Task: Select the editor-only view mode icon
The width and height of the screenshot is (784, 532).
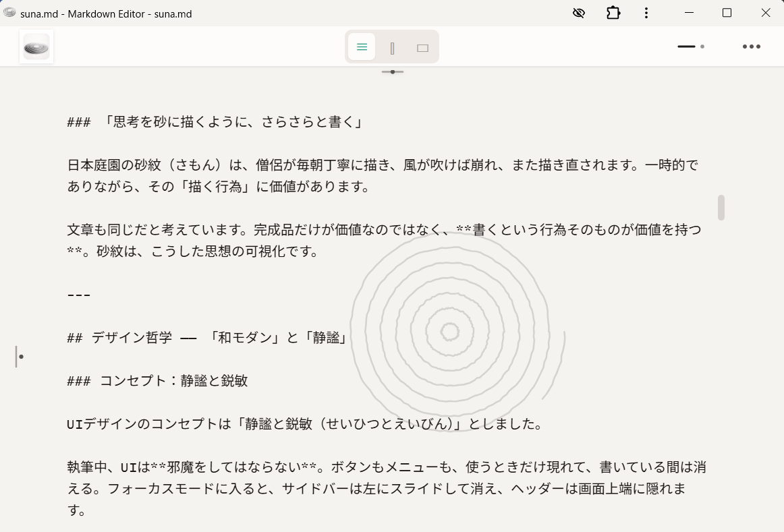Action: [x=362, y=47]
